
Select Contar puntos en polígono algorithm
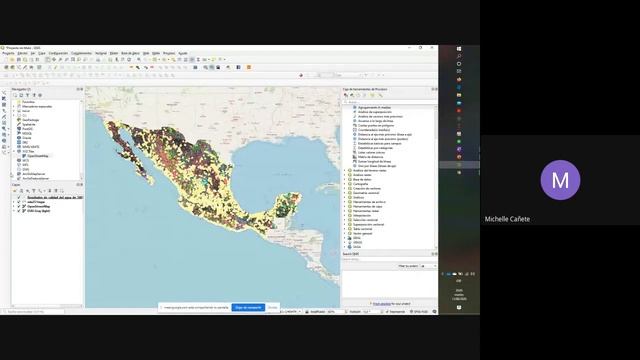(376, 126)
